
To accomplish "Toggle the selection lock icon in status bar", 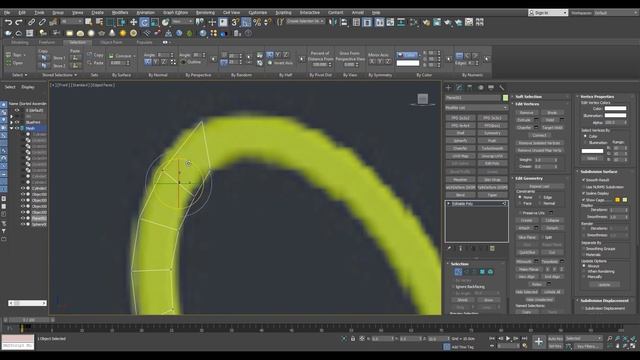I will (353, 339).
